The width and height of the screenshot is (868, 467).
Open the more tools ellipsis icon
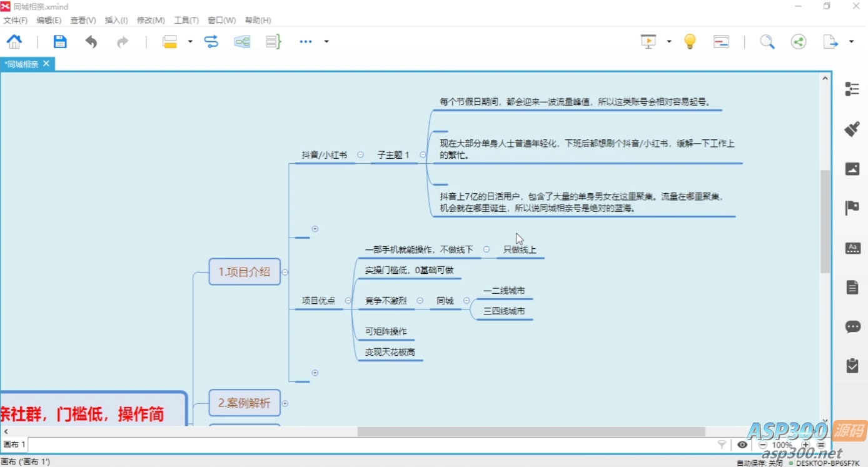click(306, 42)
